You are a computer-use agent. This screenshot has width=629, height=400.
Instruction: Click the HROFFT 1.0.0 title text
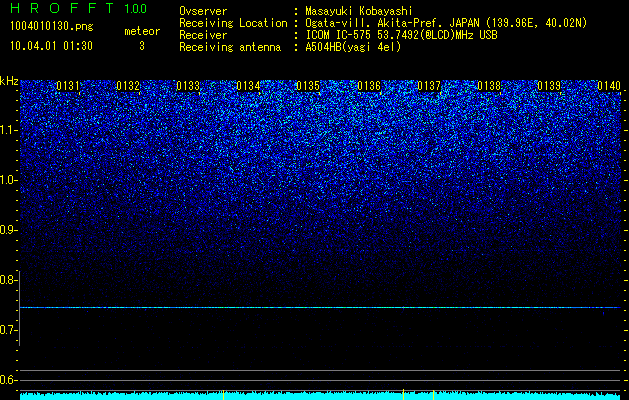point(79,8)
